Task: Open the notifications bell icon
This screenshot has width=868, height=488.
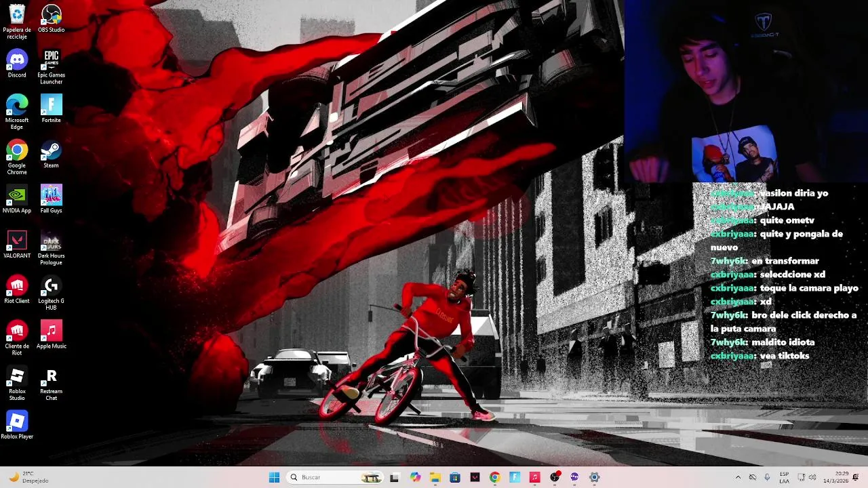Action: click(856, 477)
